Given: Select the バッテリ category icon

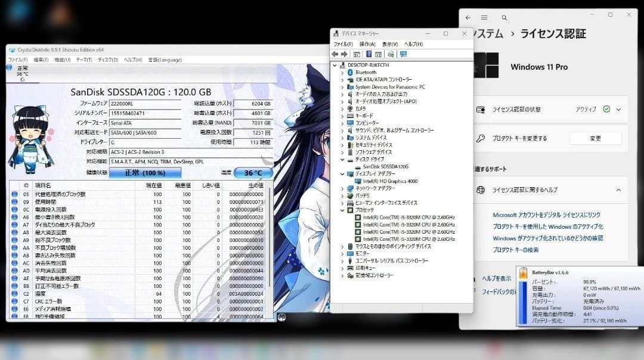Looking at the screenshot, I should pyautogui.click(x=350, y=195).
